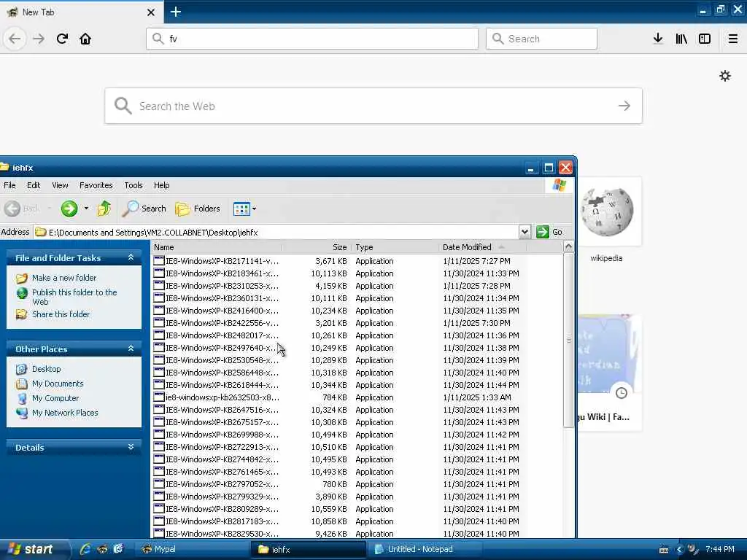Screen dimensions: 747x560
Task: Click icon of IE8-WindowsXP-KB2422556 file
Action: pos(158,323)
